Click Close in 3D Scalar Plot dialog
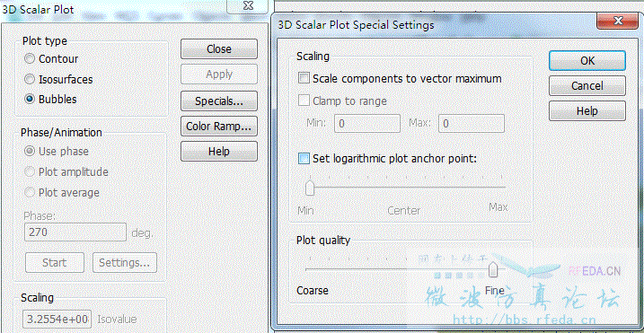The width and height of the screenshot is (644, 333). coord(219,49)
